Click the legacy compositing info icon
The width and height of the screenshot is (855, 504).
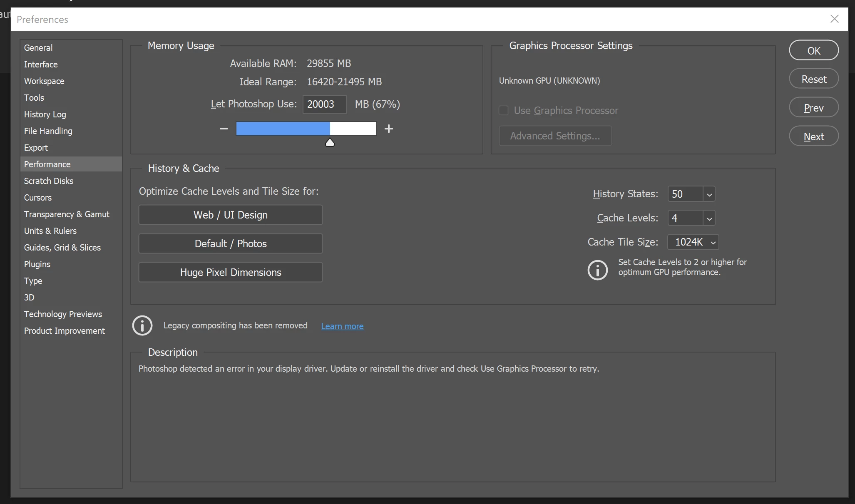[x=142, y=325]
